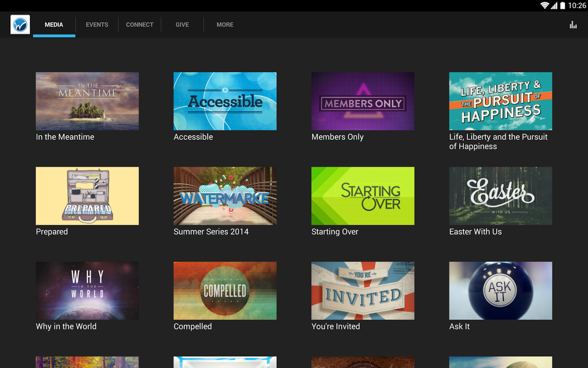Tap the battery status icon

[563, 5]
